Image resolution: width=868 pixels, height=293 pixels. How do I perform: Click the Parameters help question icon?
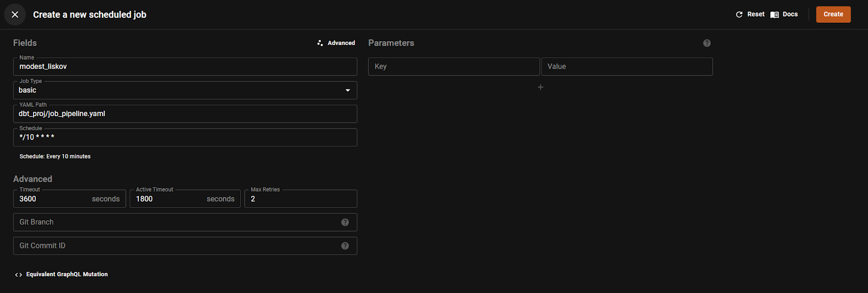707,43
